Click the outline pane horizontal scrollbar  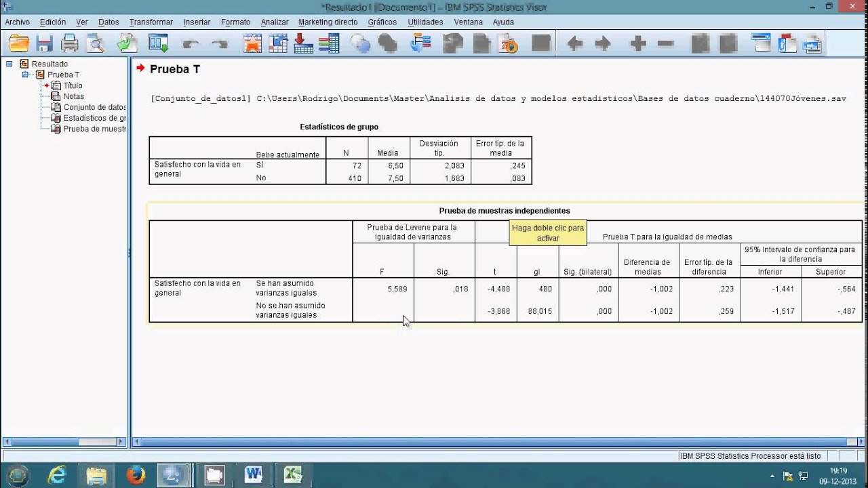pyautogui.click(x=64, y=442)
